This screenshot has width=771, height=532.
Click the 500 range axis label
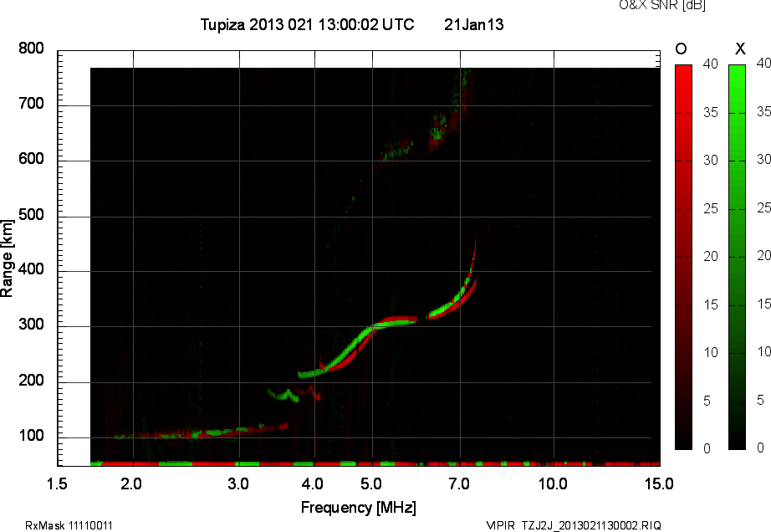click(31, 215)
